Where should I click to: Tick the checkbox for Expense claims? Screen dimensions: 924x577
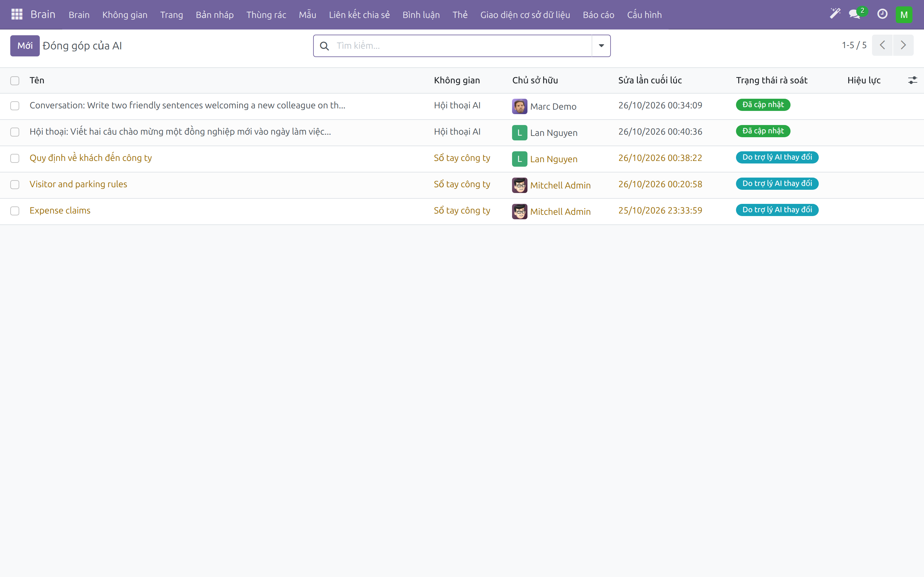15,211
